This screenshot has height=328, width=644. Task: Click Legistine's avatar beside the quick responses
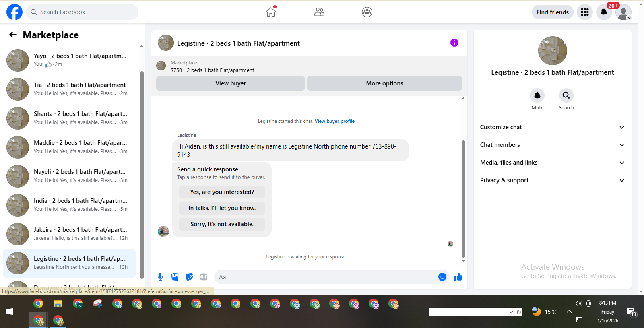(x=163, y=231)
